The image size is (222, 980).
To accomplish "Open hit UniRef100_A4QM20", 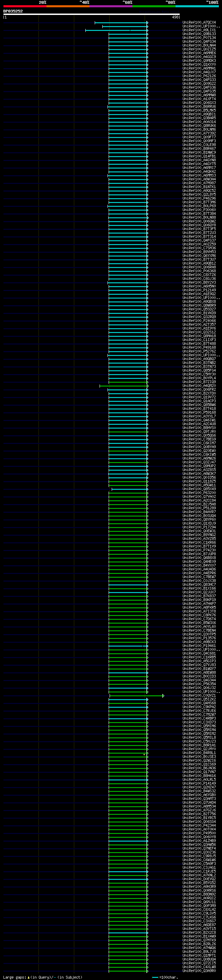I will [199, 386].
